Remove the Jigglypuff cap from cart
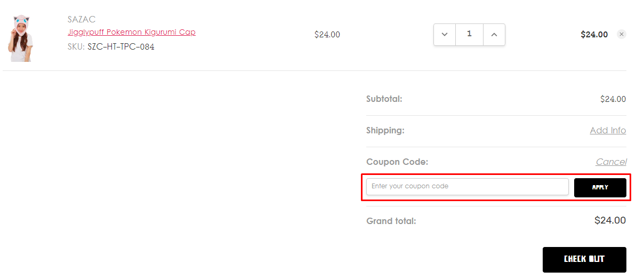The height and width of the screenshot is (279, 644). click(621, 34)
